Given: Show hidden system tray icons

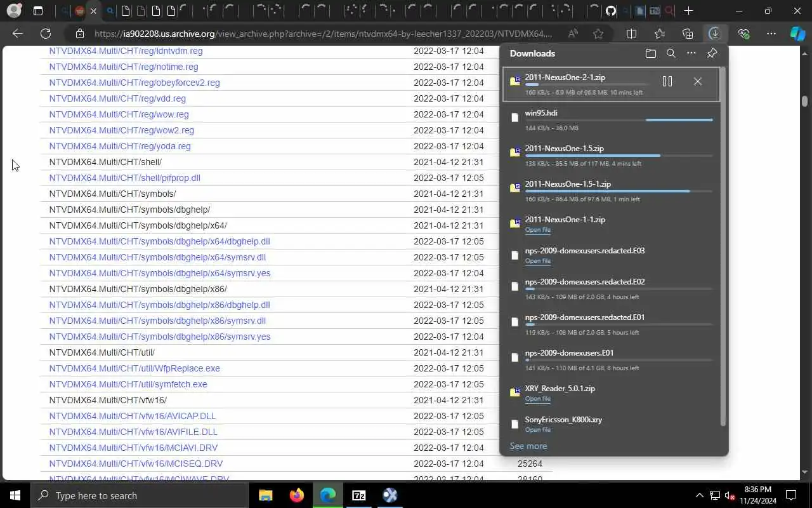Looking at the screenshot, I should 700,495.
